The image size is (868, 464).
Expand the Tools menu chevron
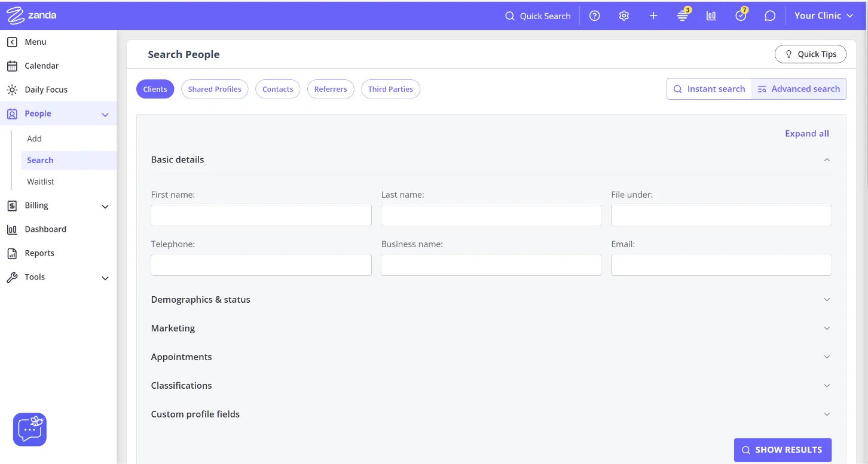click(x=105, y=278)
